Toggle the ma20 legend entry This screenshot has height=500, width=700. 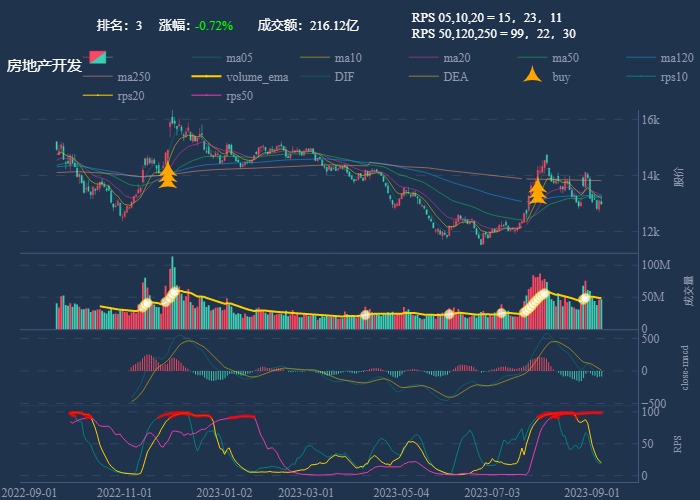tap(424, 58)
